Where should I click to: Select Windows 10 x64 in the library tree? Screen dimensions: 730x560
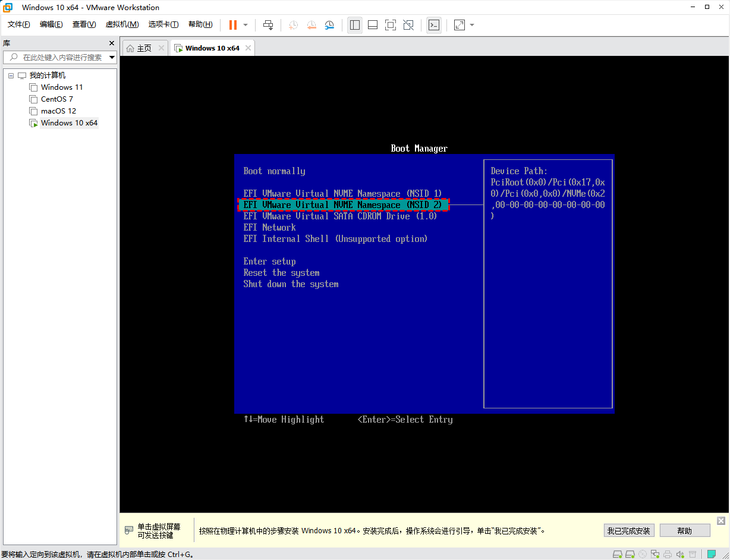pos(69,123)
